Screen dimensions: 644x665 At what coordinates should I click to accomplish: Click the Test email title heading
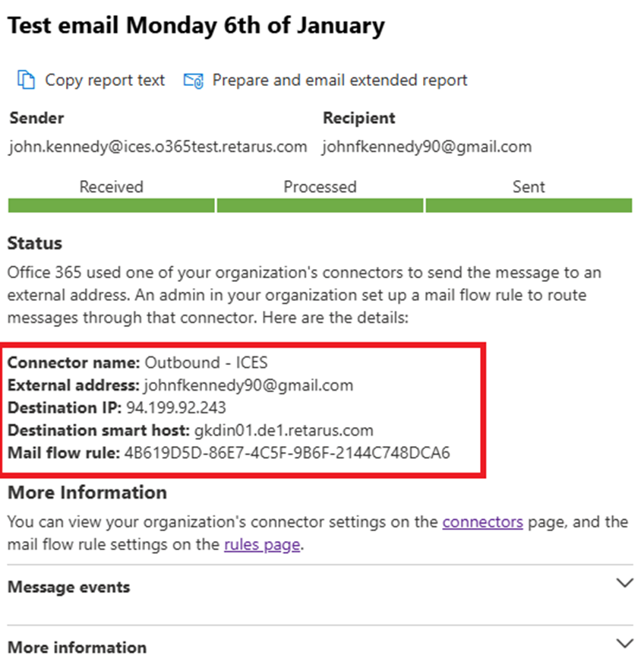[196, 26]
